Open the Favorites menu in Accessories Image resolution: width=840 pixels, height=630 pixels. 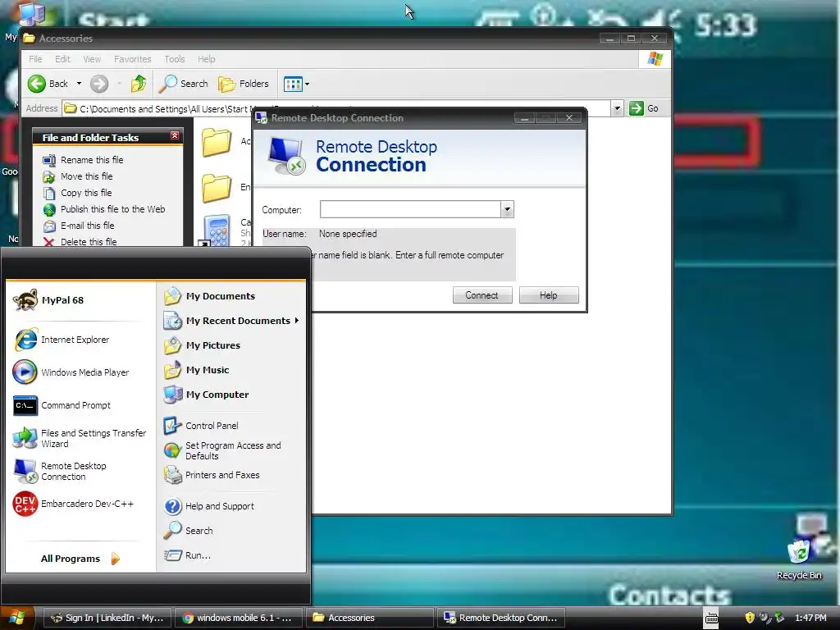[x=132, y=59]
